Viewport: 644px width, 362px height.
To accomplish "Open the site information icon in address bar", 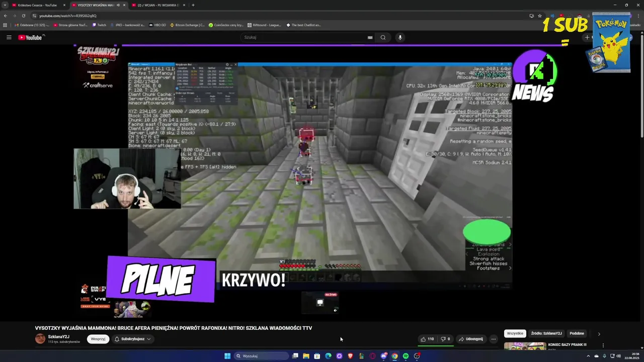I will pos(34,16).
